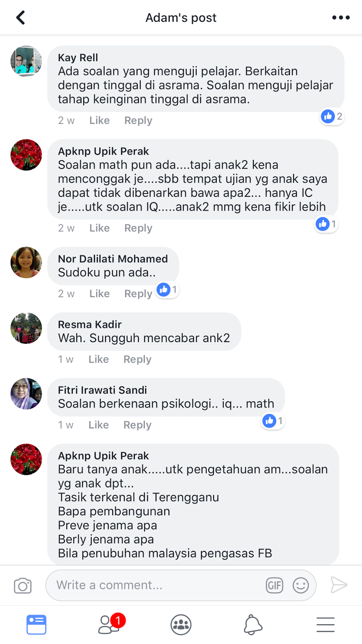Viewport: 362px width, 644px height.
Task: Like Resma Kadir's comment
Action: pyautogui.click(x=99, y=359)
